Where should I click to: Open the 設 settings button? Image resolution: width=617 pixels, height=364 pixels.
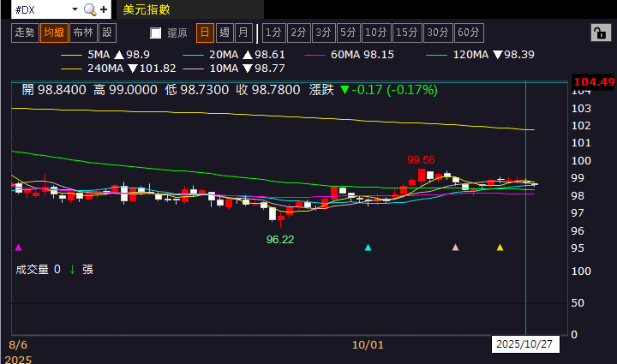coord(107,33)
